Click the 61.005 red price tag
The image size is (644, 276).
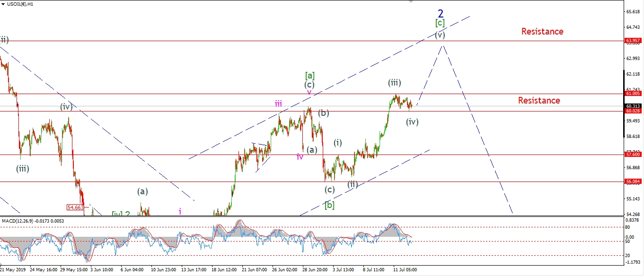(x=633, y=94)
